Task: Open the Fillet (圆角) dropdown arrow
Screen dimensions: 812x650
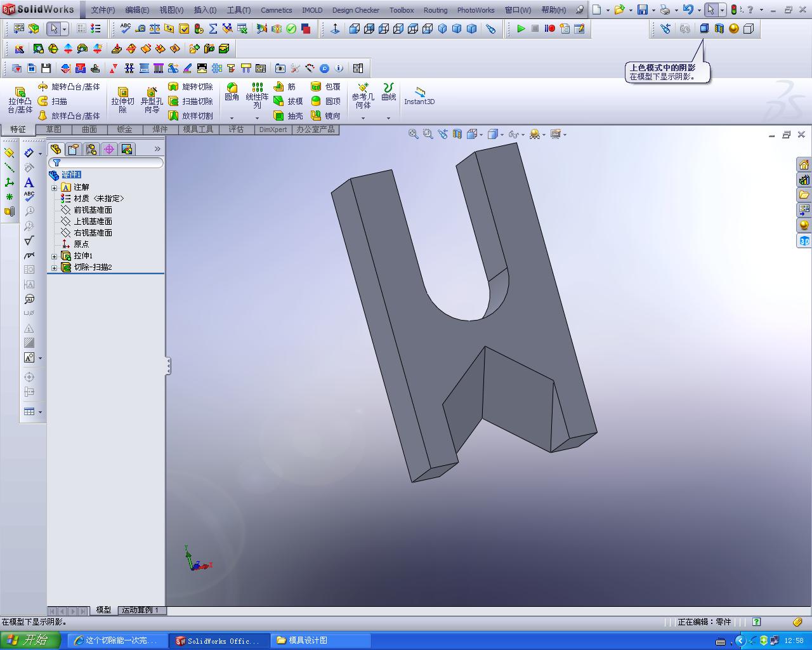Action: click(232, 117)
